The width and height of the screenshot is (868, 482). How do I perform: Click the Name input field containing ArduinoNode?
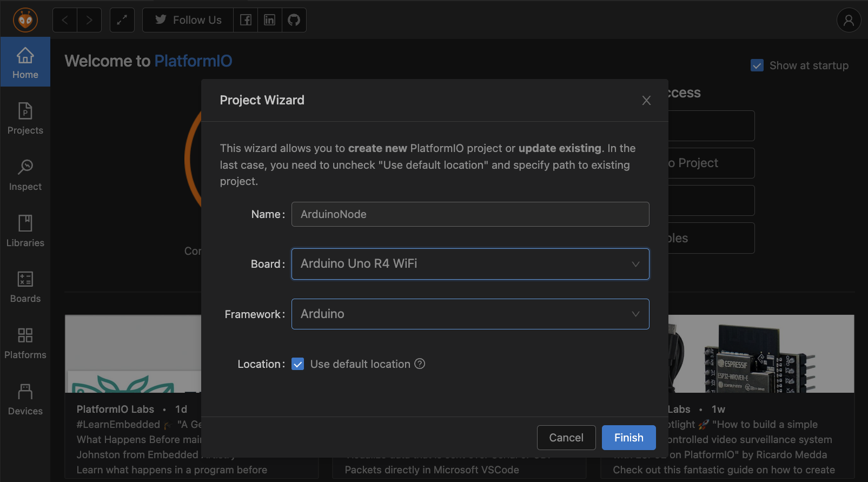470,214
